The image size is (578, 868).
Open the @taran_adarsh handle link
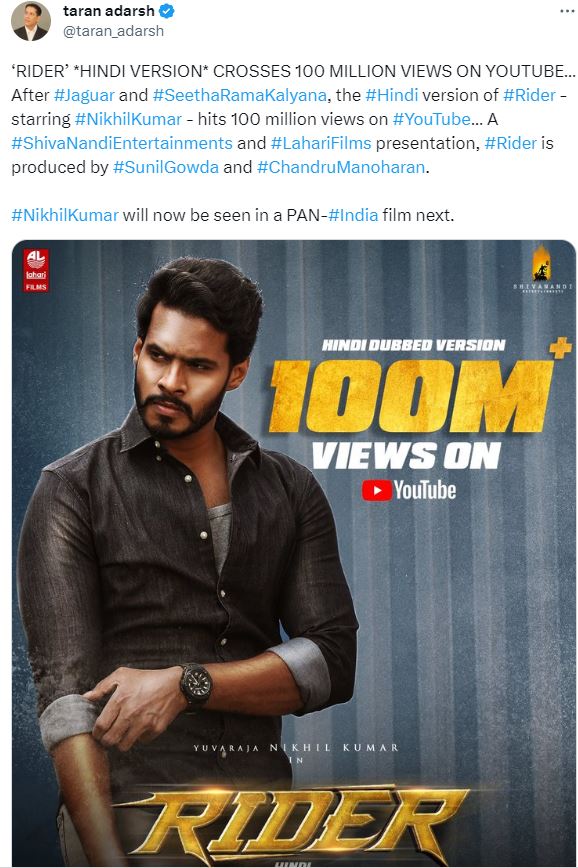[113, 31]
